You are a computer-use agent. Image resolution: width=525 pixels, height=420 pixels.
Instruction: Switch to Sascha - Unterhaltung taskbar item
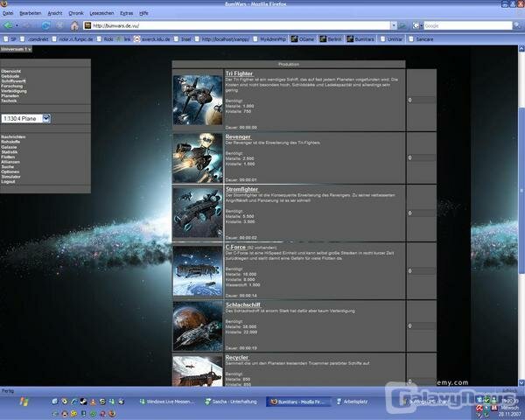coord(231,402)
